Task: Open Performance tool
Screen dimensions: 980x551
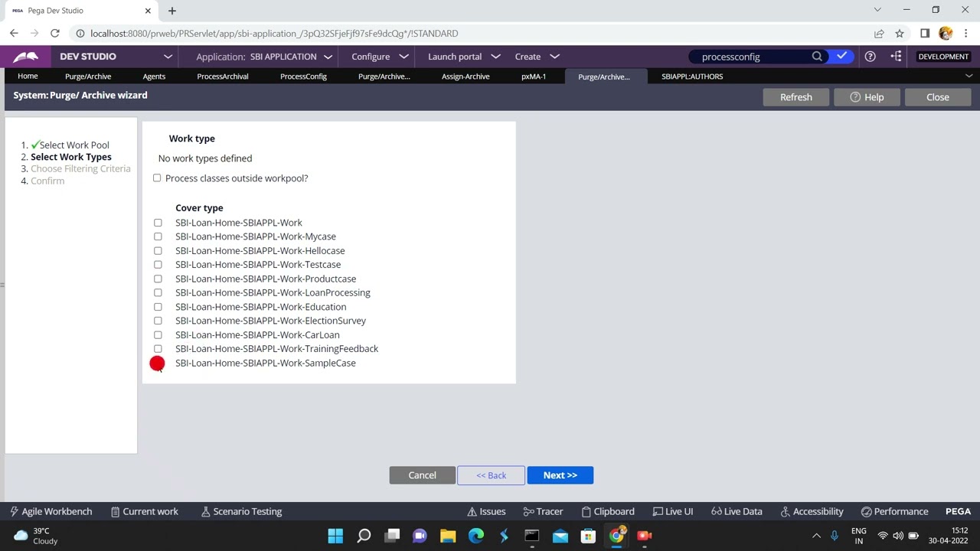Action: (x=894, y=511)
